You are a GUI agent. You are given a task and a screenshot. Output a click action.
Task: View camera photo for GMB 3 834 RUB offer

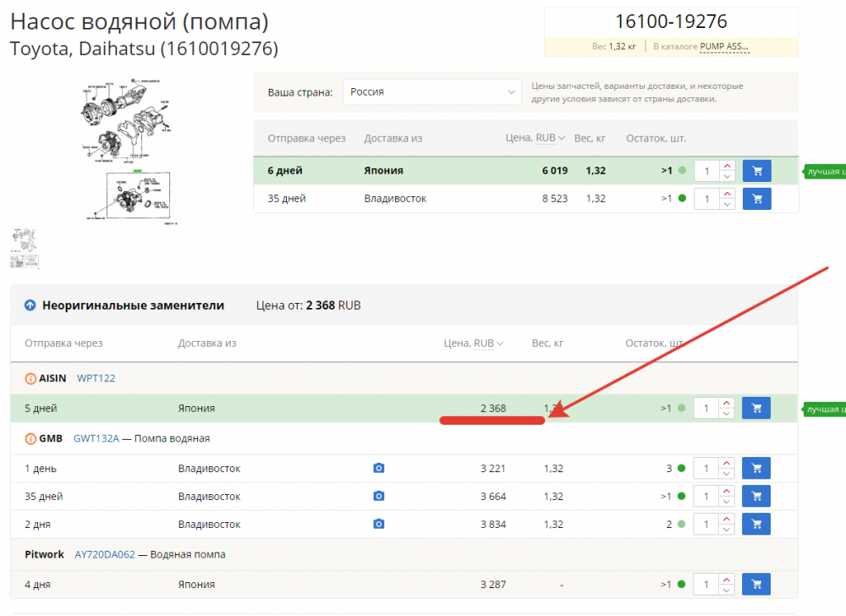pos(379,525)
